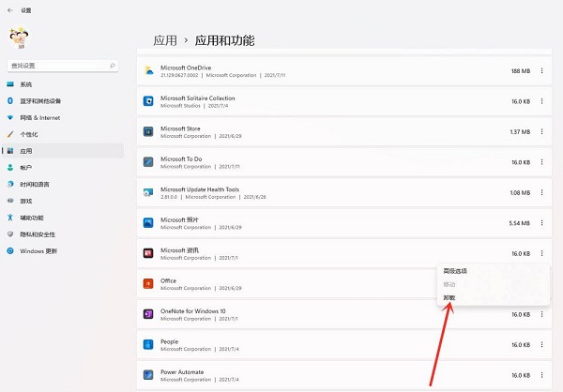563x392 pixels.
Task: Open three-dot menu for Microsoft 照片
Action: 541,223
